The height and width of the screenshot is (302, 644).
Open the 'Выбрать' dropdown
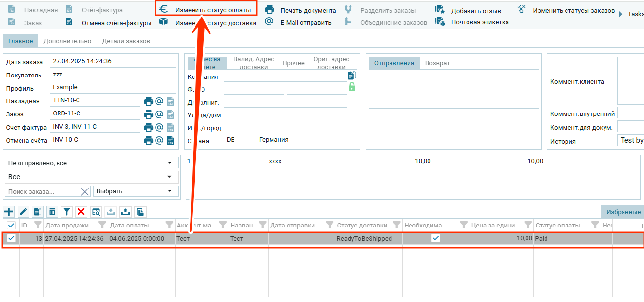(x=136, y=191)
